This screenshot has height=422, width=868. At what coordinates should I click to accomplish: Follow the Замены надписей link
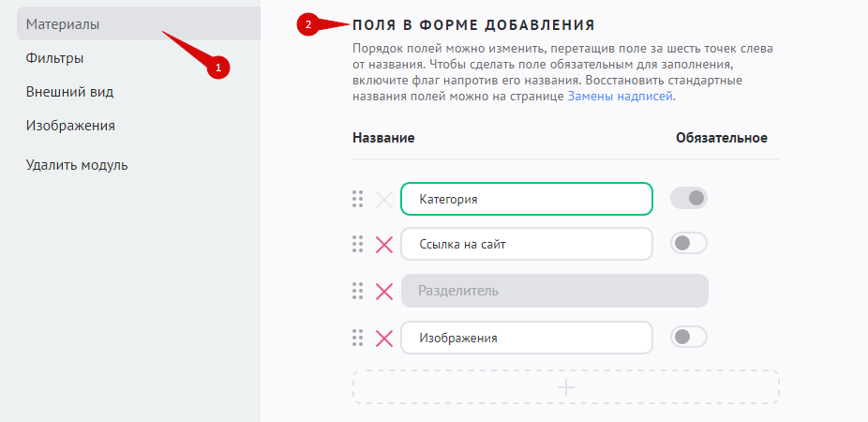pos(621,96)
